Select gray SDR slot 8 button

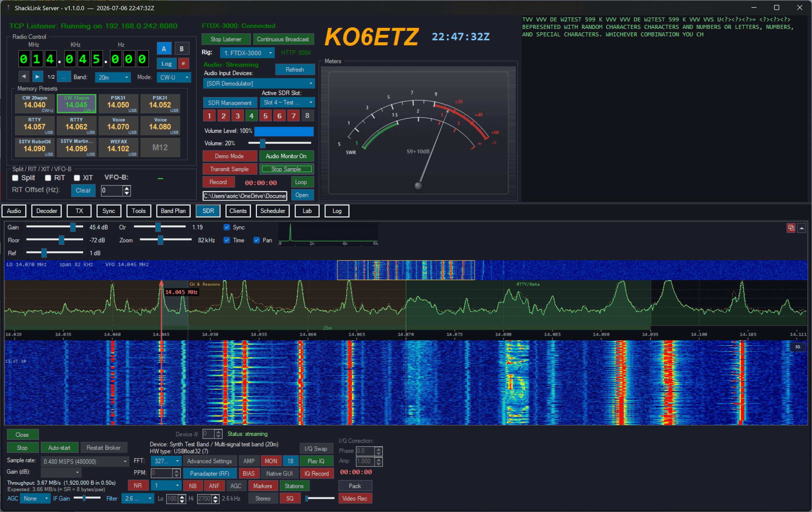point(307,116)
